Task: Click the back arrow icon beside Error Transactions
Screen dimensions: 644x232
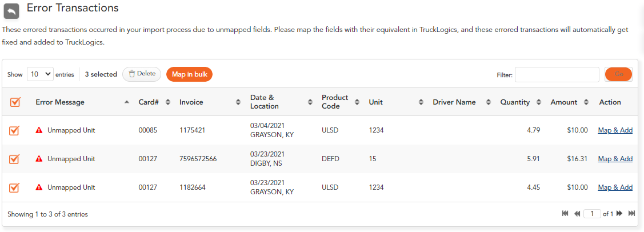Action: coord(11,11)
